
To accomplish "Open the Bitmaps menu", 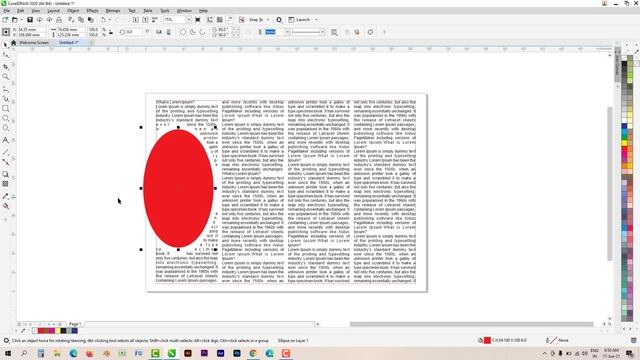I will 113,11.
